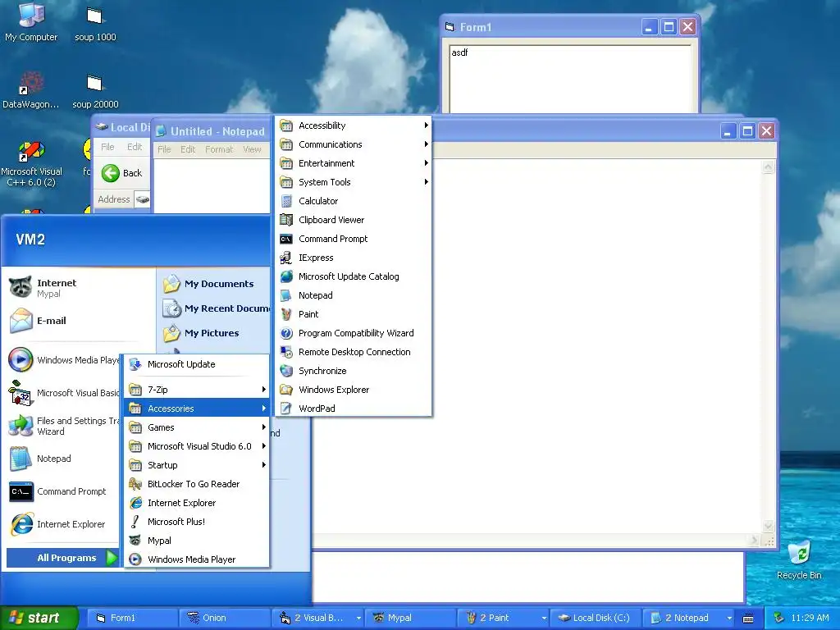Open E-mail pinned item
840x630 pixels.
[79, 321]
